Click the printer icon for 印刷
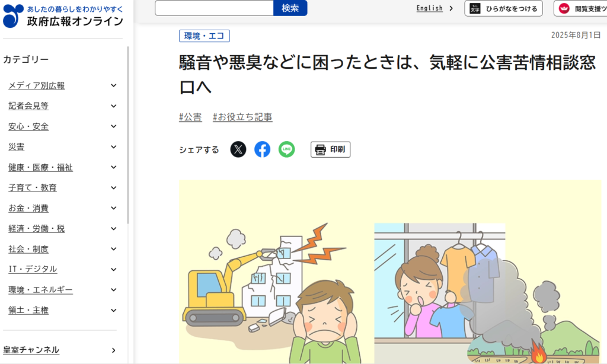607x364 pixels. pyautogui.click(x=320, y=149)
